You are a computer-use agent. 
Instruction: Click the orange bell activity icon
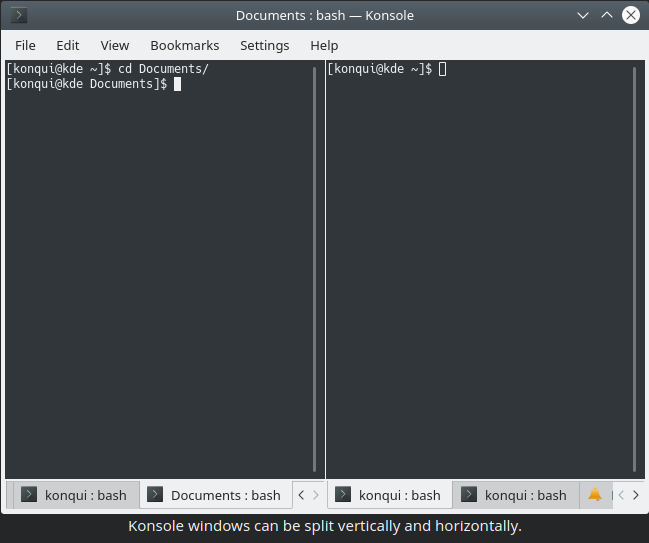[x=595, y=494]
